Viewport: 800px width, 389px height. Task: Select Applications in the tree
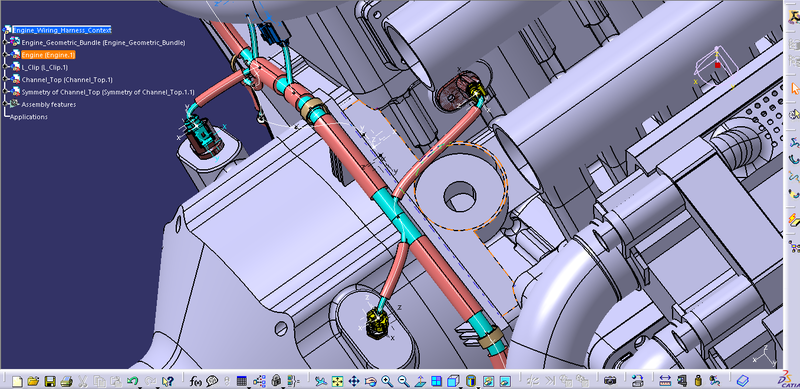29,117
